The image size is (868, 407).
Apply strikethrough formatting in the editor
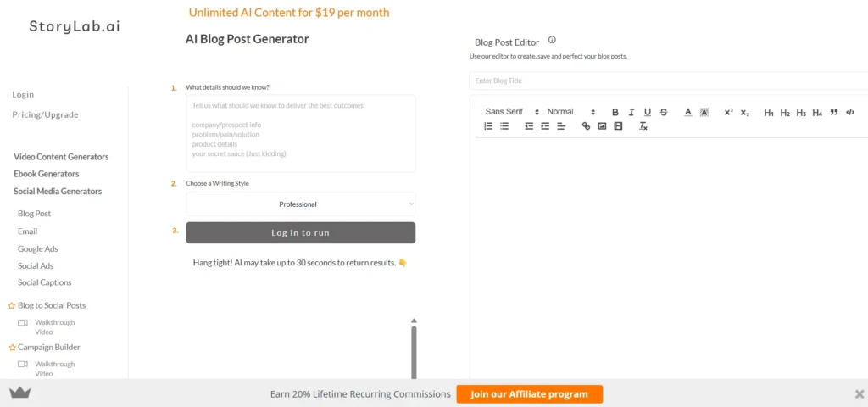[x=664, y=112]
